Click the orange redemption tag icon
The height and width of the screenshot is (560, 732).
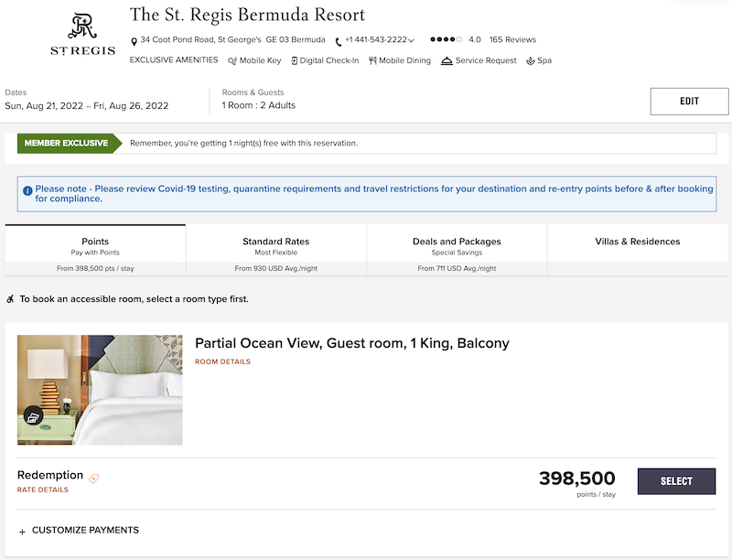click(x=94, y=479)
